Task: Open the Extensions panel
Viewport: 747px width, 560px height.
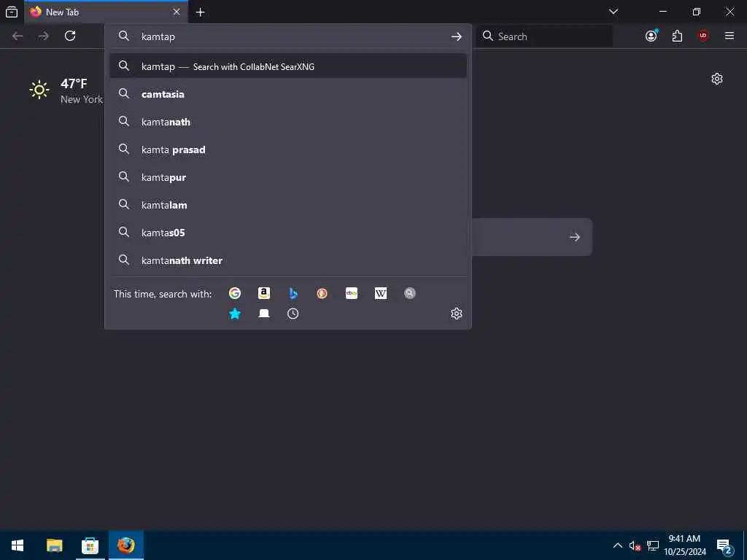Action: (x=677, y=36)
